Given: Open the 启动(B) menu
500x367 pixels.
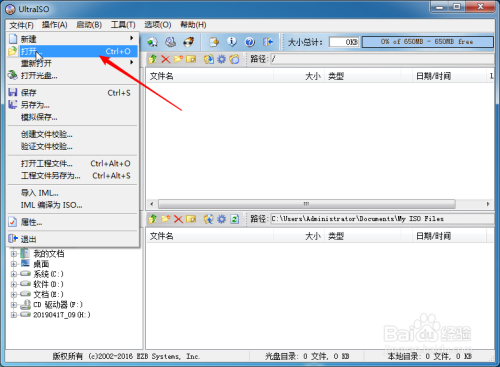Looking at the screenshot, I should pyautogui.click(x=89, y=25).
